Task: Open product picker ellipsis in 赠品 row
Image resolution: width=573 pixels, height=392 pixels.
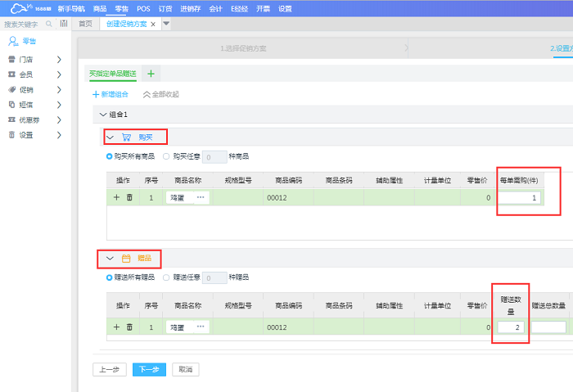Action: [200, 327]
